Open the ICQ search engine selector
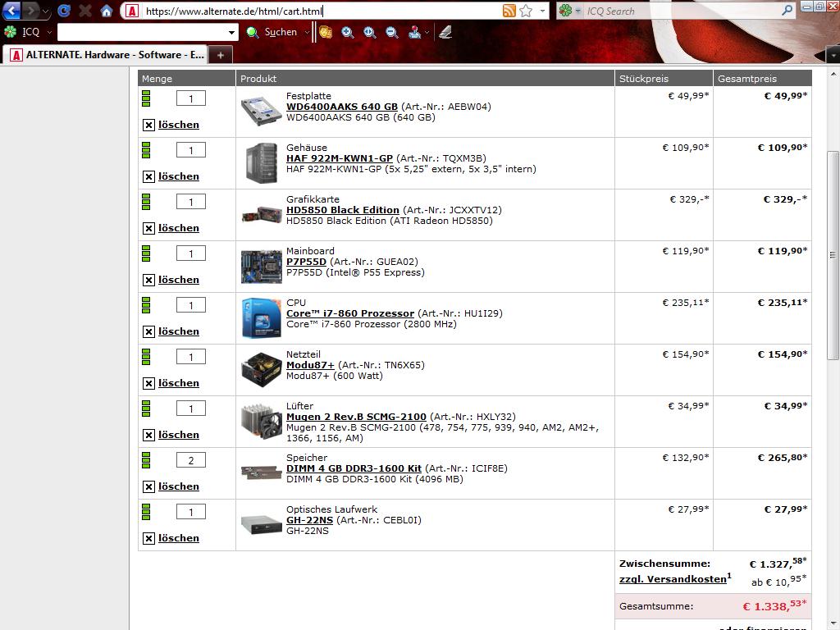Image resolution: width=840 pixels, height=630 pixels. [x=569, y=11]
